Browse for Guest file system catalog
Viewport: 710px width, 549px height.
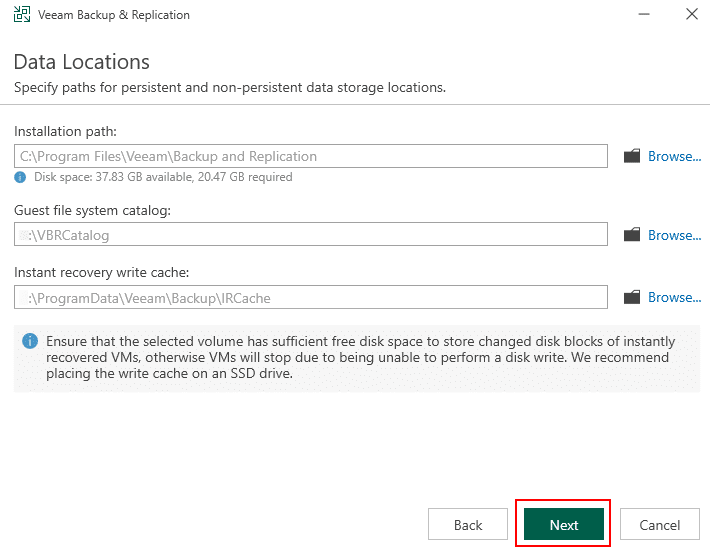[674, 235]
